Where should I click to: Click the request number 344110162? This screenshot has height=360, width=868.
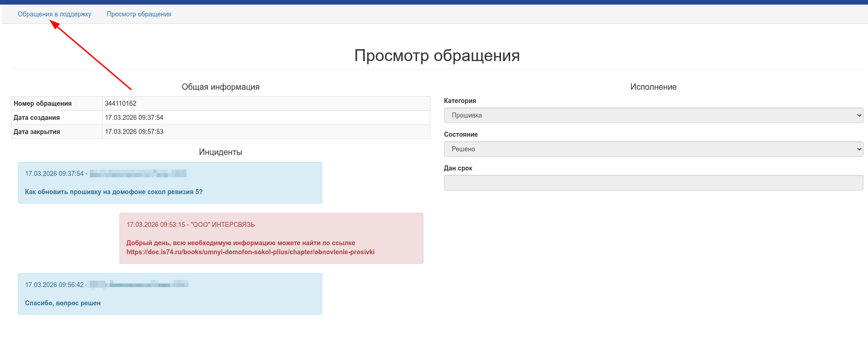[x=121, y=103]
